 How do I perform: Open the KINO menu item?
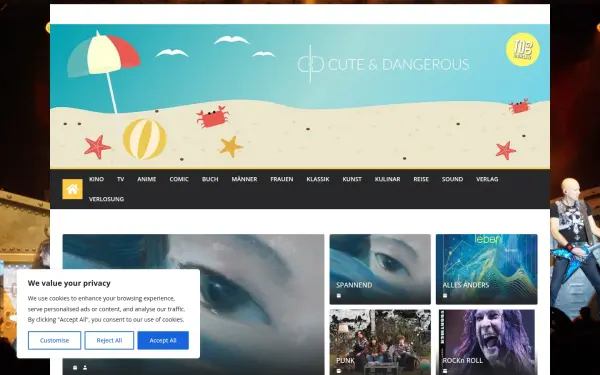tap(96, 179)
